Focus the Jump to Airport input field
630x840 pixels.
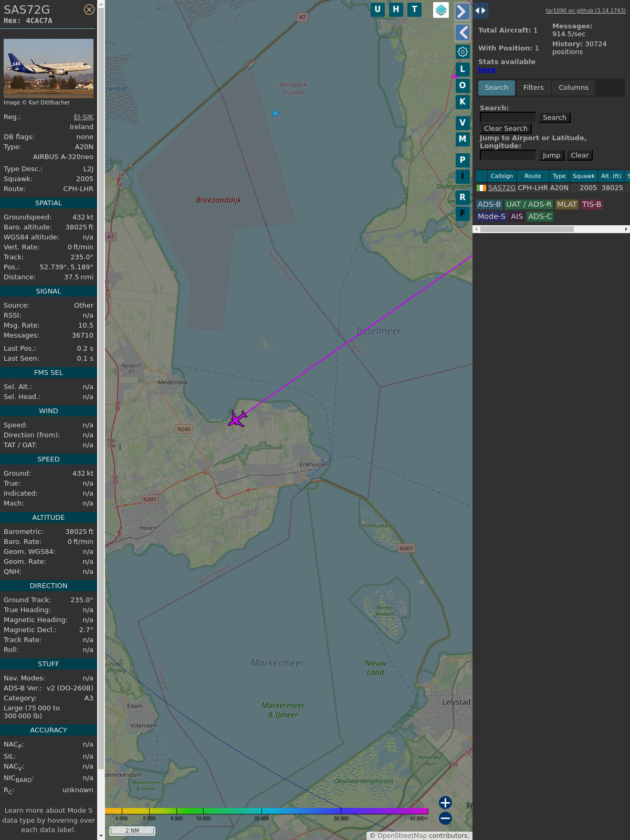pyautogui.click(x=508, y=155)
